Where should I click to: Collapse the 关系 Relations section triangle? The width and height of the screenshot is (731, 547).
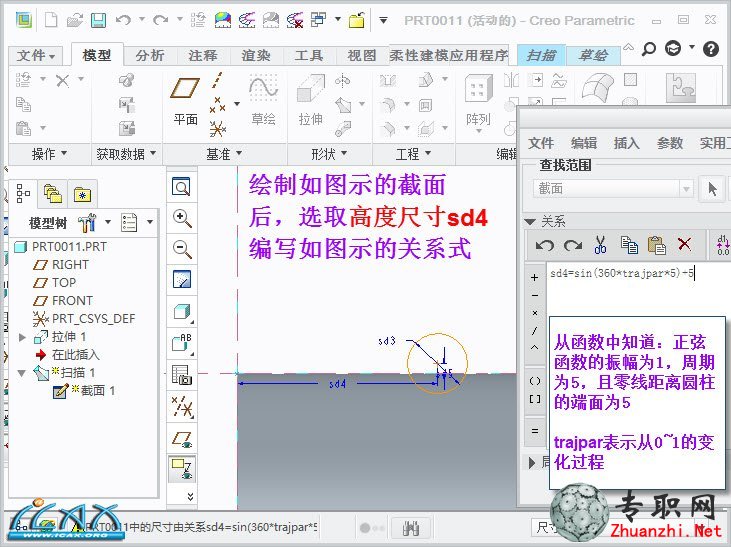(x=530, y=222)
